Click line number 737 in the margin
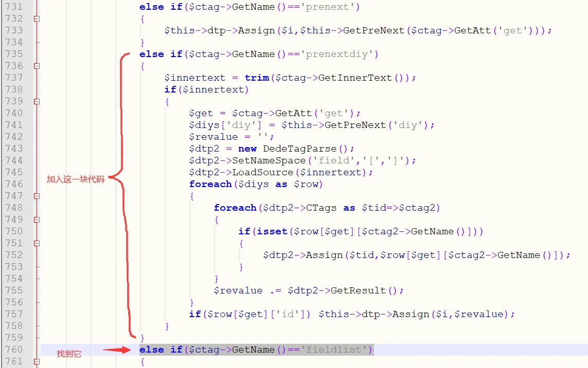Viewport: 588px width, 368px height. click(14, 78)
